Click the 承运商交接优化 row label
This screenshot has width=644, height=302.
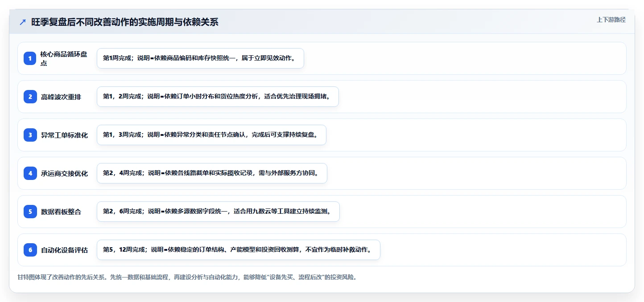64,173
